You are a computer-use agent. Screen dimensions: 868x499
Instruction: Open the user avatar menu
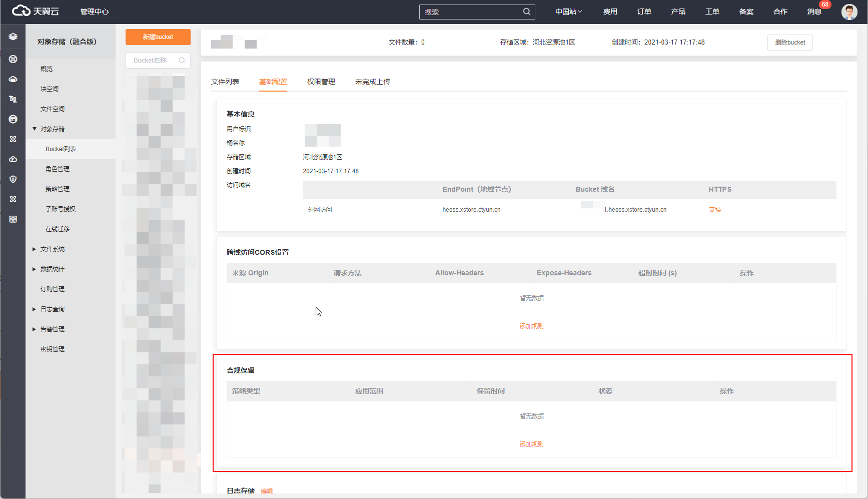(849, 12)
